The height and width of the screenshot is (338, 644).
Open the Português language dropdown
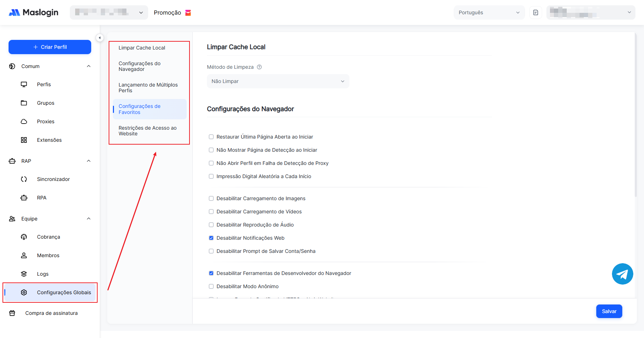(x=489, y=12)
